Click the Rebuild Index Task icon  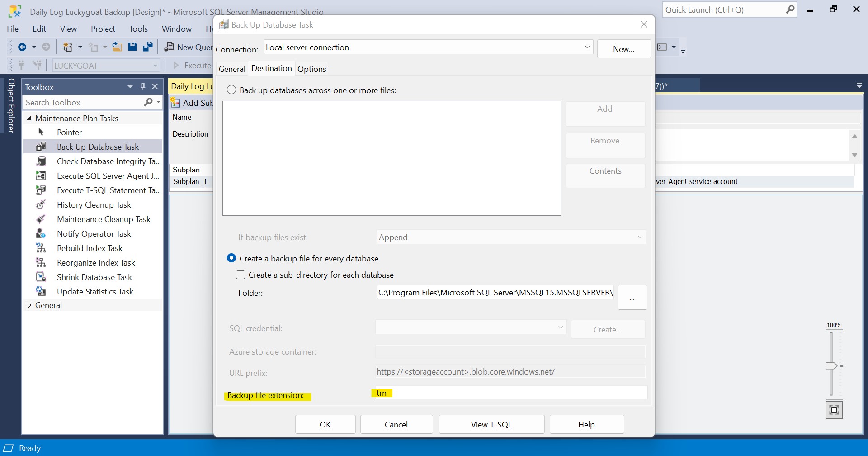(x=41, y=248)
